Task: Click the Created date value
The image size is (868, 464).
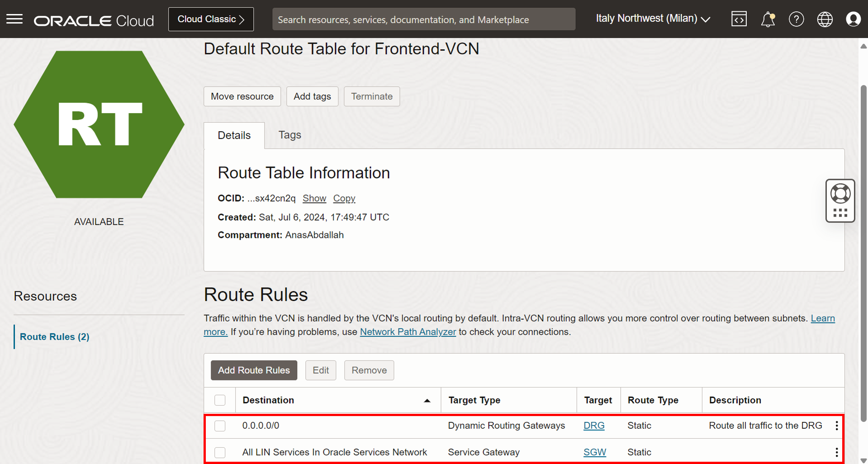Action: click(324, 217)
